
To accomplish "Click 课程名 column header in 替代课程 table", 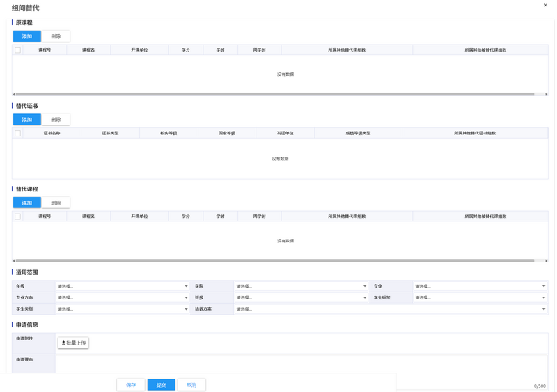I will point(88,217).
